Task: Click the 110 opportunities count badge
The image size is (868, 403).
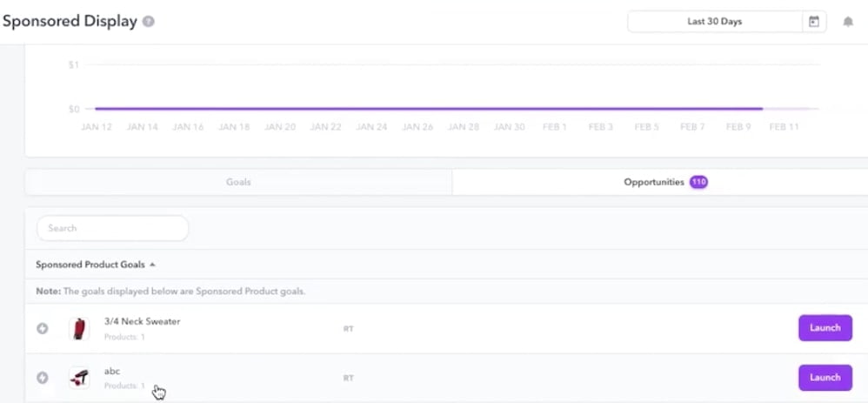Action: tap(698, 182)
